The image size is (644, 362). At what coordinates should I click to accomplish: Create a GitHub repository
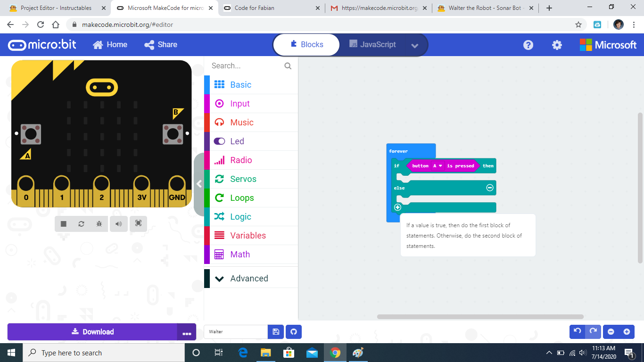coord(294,332)
